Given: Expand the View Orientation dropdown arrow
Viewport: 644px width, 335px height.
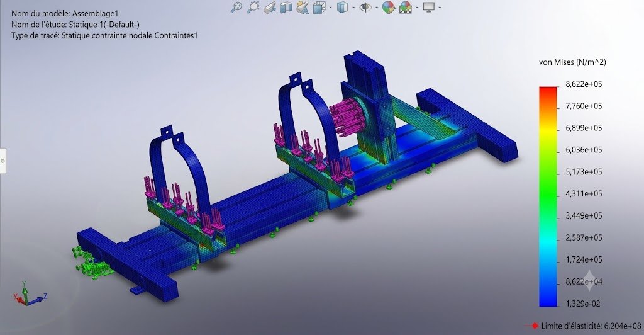Looking at the screenshot, I should click(x=330, y=8).
